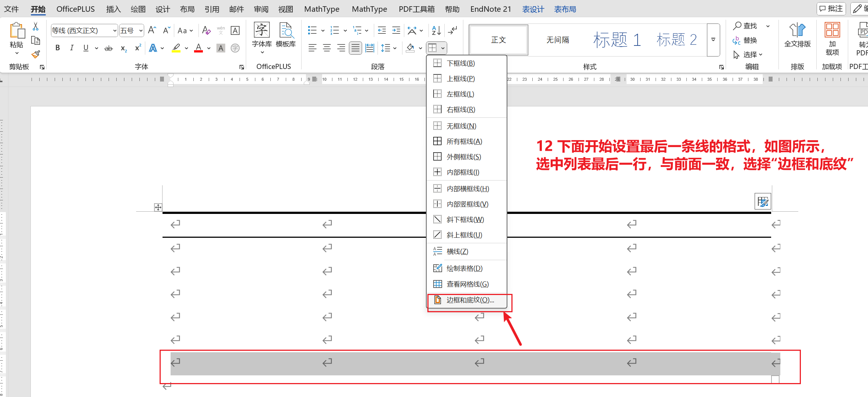Click the Cut scissors icon
This screenshot has width=868, height=397.
pos(36,26)
